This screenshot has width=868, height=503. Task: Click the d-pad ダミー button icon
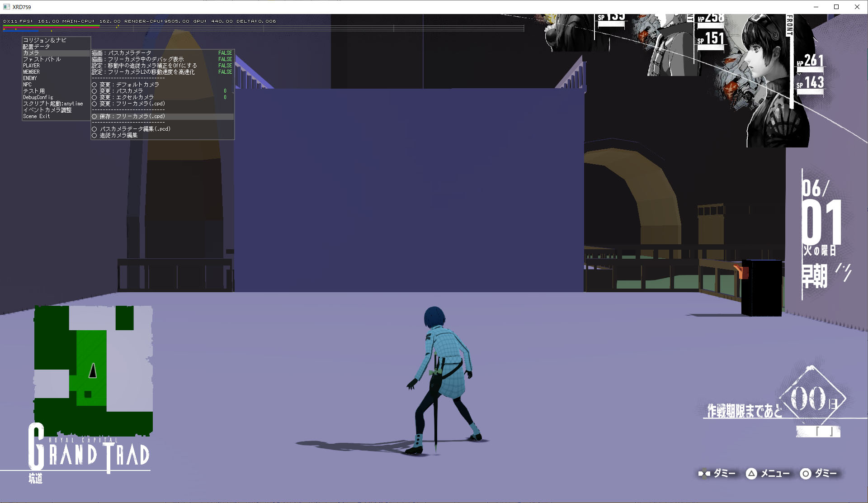(x=704, y=474)
